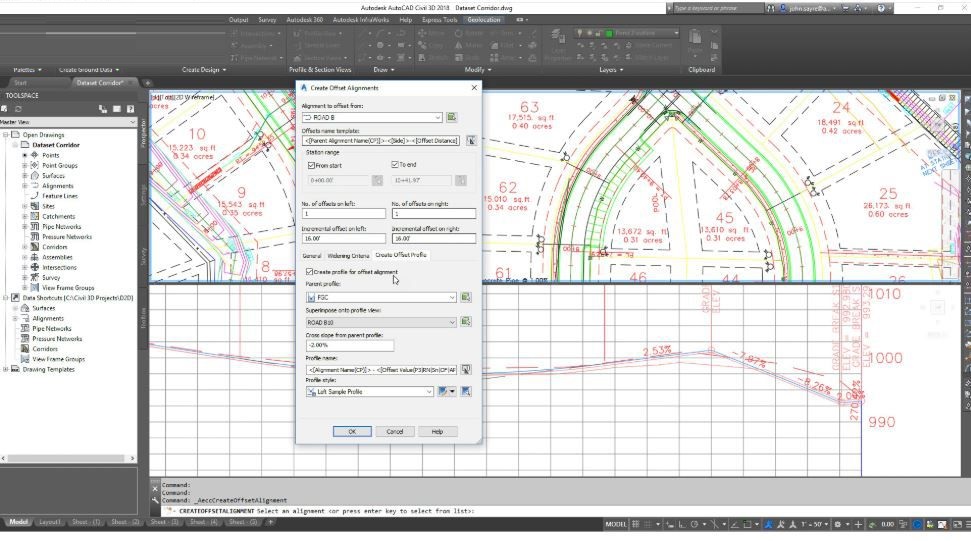Expand the Pipe Networks node under Dataset Corridor
Screen dimensions: 971x541
25,227
